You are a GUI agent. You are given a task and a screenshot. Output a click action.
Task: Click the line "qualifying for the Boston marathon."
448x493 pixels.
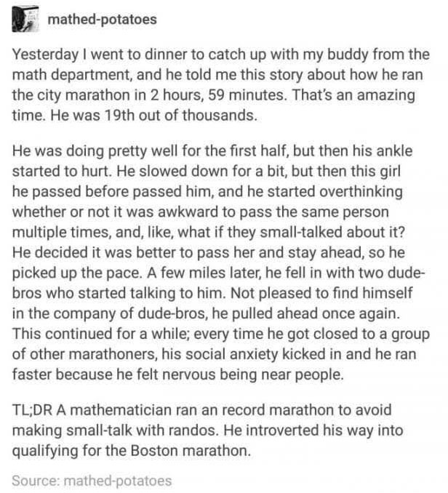point(132,451)
